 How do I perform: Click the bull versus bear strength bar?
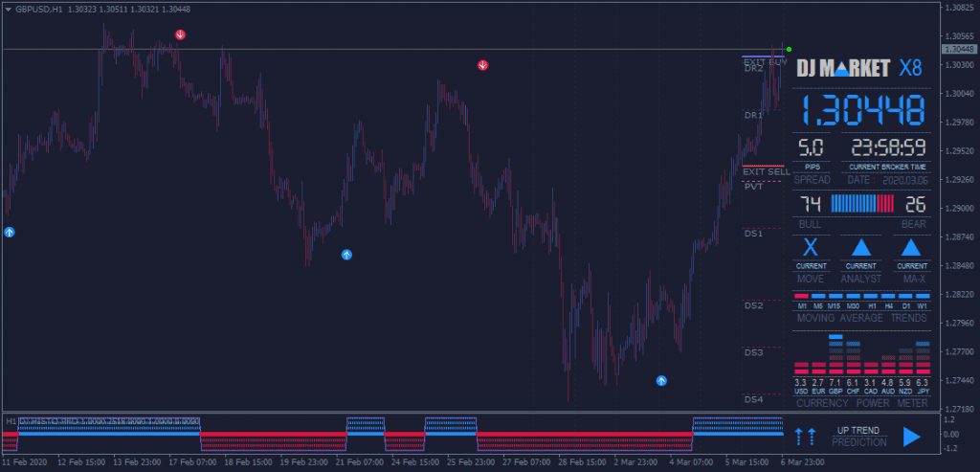tap(862, 203)
